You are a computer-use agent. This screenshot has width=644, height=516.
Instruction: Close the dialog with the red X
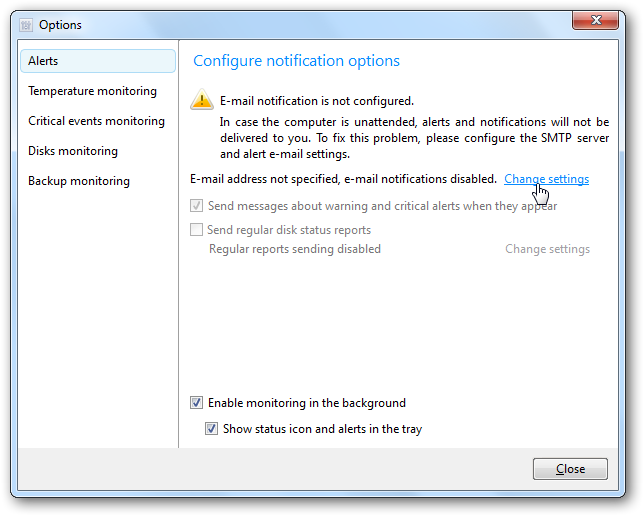tap(595, 20)
